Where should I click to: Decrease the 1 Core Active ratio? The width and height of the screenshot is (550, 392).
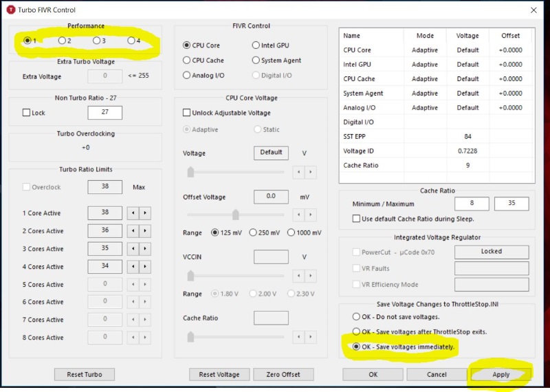pyautogui.click(x=133, y=213)
